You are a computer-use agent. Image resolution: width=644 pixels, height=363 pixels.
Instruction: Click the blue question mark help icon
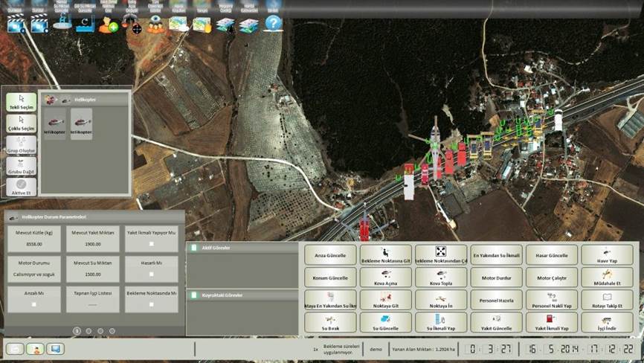point(274,23)
